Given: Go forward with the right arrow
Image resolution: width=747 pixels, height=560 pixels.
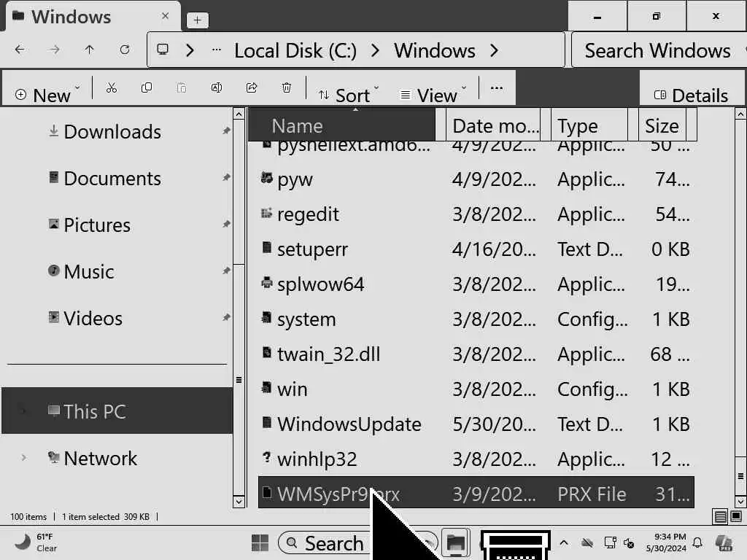Looking at the screenshot, I should click(55, 50).
